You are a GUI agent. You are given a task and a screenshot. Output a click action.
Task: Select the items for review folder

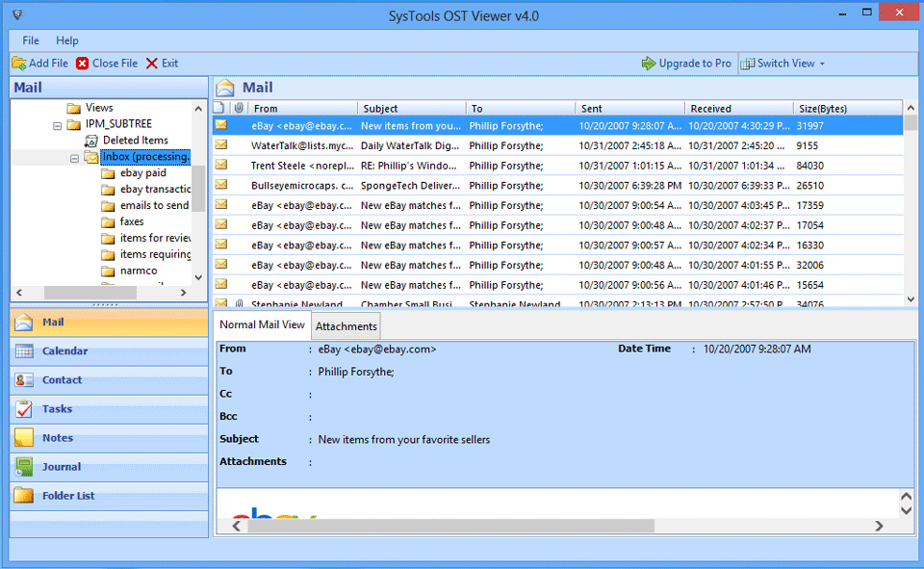pos(156,238)
